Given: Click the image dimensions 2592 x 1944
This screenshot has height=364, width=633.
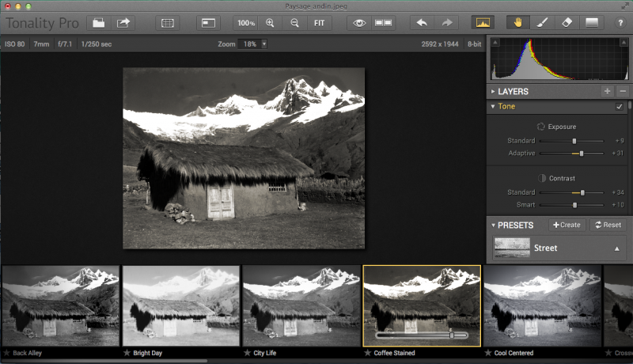Looking at the screenshot, I should click(x=440, y=44).
